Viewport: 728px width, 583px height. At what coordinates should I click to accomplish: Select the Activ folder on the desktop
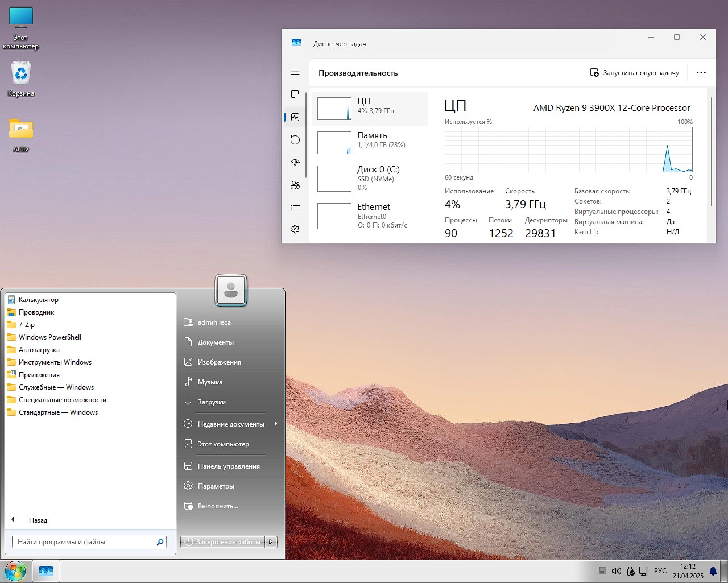click(x=21, y=135)
